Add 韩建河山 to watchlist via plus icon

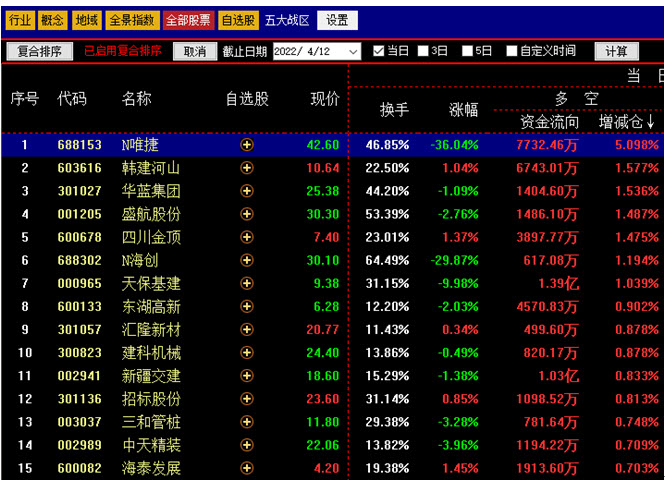tap(246, 168)
